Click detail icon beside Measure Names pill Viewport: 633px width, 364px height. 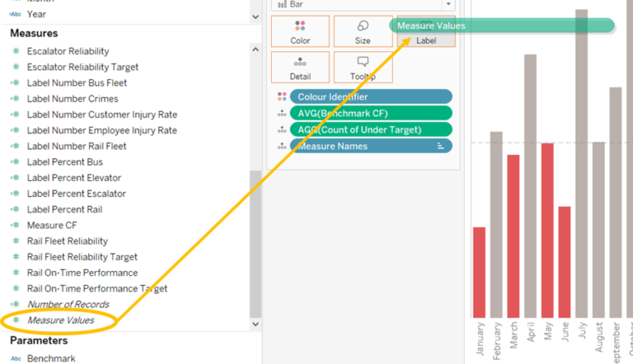(x=282, y=146)
